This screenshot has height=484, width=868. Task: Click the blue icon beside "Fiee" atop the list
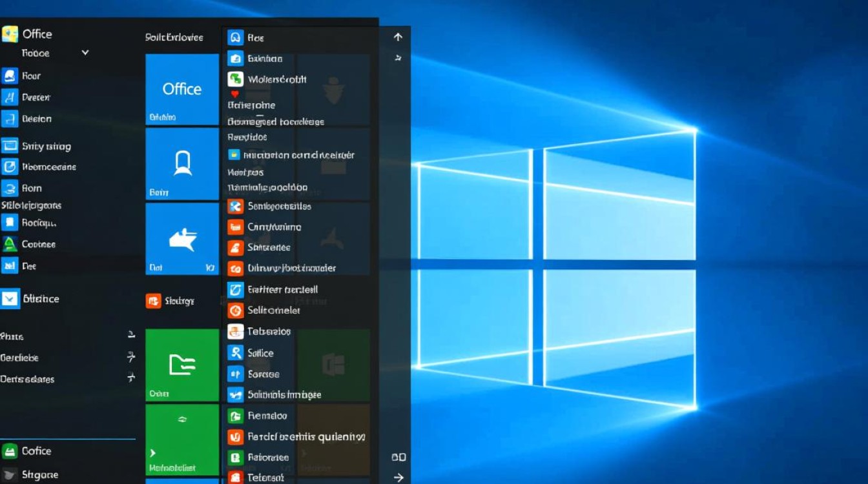click(235, 37)
